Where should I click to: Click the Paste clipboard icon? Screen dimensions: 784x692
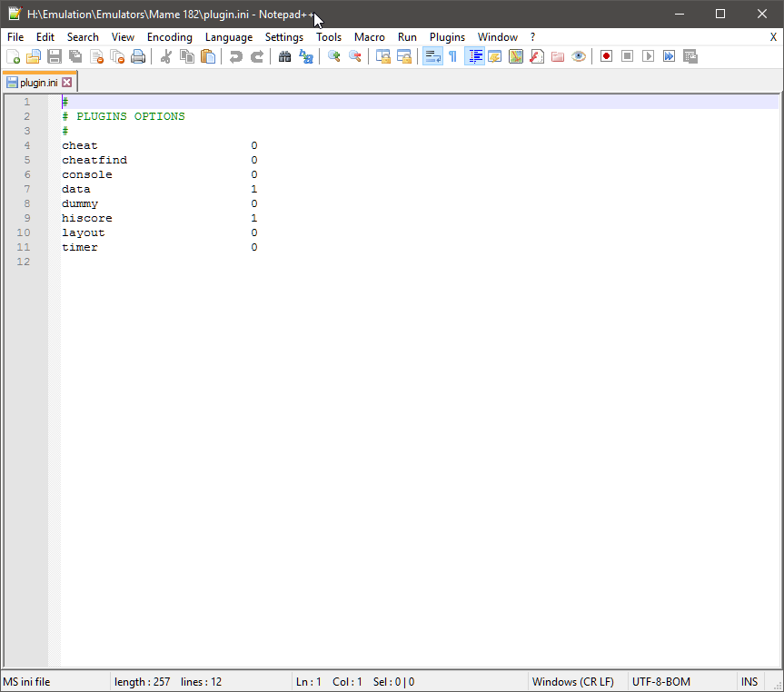click(208, 56)
